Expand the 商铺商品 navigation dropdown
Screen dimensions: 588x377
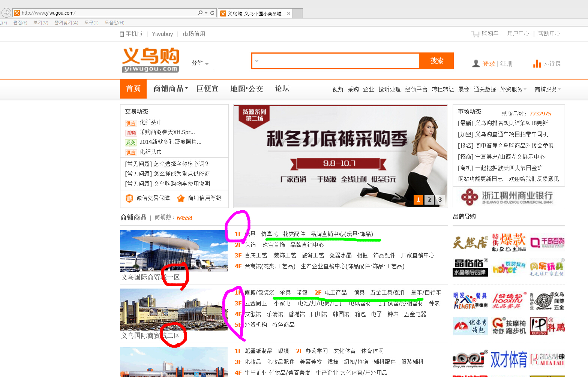(171, 89)
